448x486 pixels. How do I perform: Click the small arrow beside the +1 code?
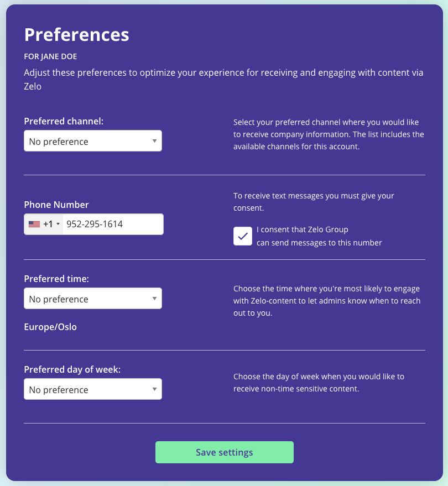click(x=58, y=224)
